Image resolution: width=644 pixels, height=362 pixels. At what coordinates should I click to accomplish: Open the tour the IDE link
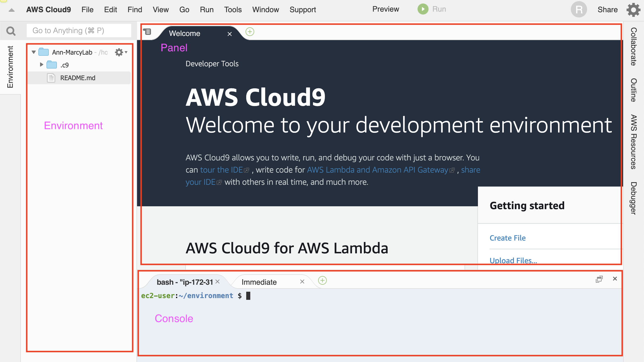221,170
